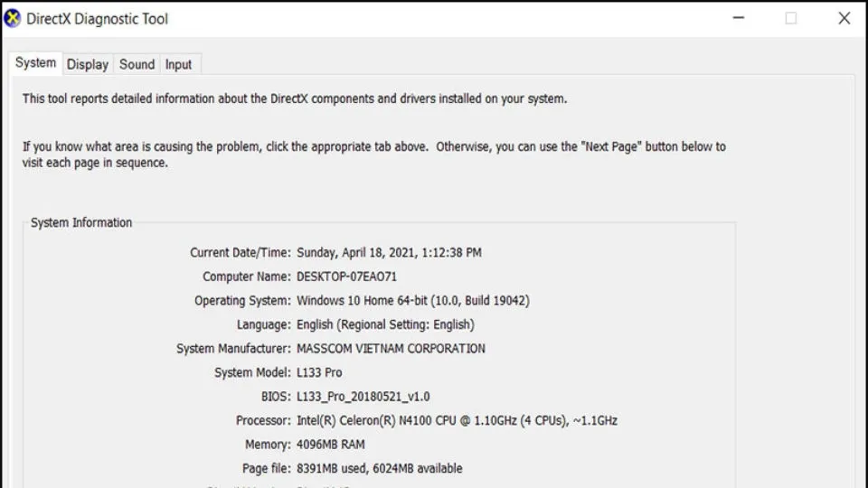
Task: Click the DirectX Diagnostic Tool window title
Action: [x=97, y=19]
